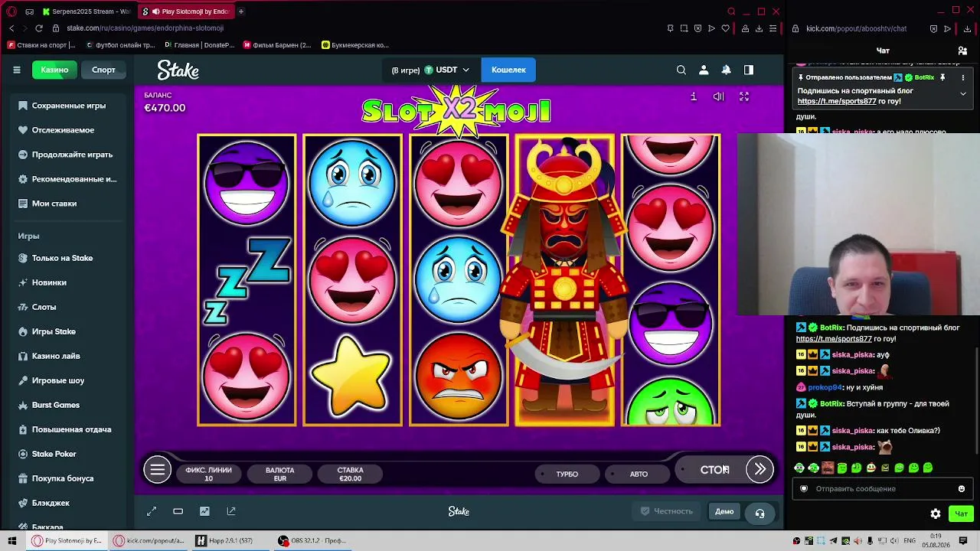Switch to the Serpens2025 Stream browser tab
This screenshot has height=551, width=980.
tap(86, 11)
